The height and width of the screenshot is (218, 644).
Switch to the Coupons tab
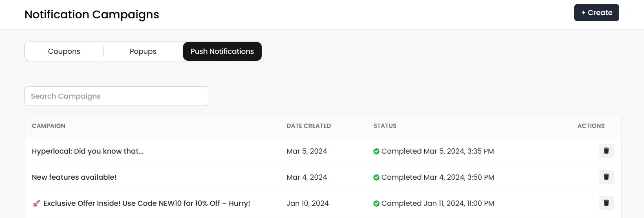point(64,51)
